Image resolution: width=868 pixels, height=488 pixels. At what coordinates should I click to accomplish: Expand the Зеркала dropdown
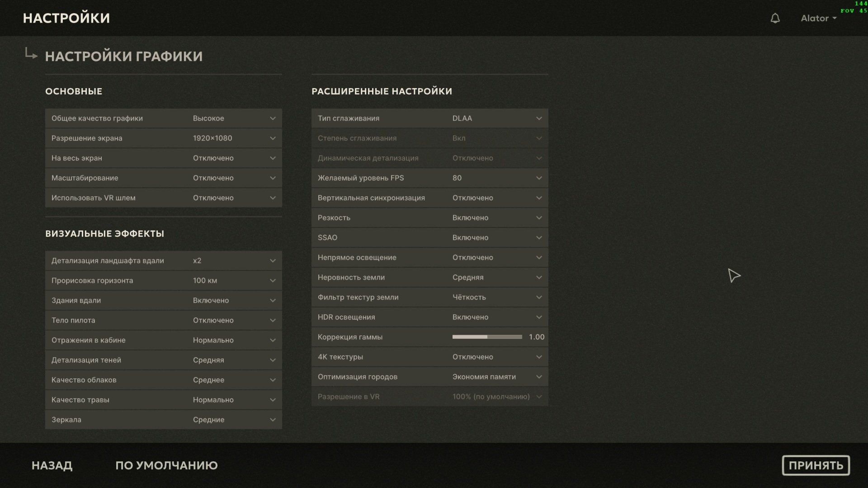(164, 420)
